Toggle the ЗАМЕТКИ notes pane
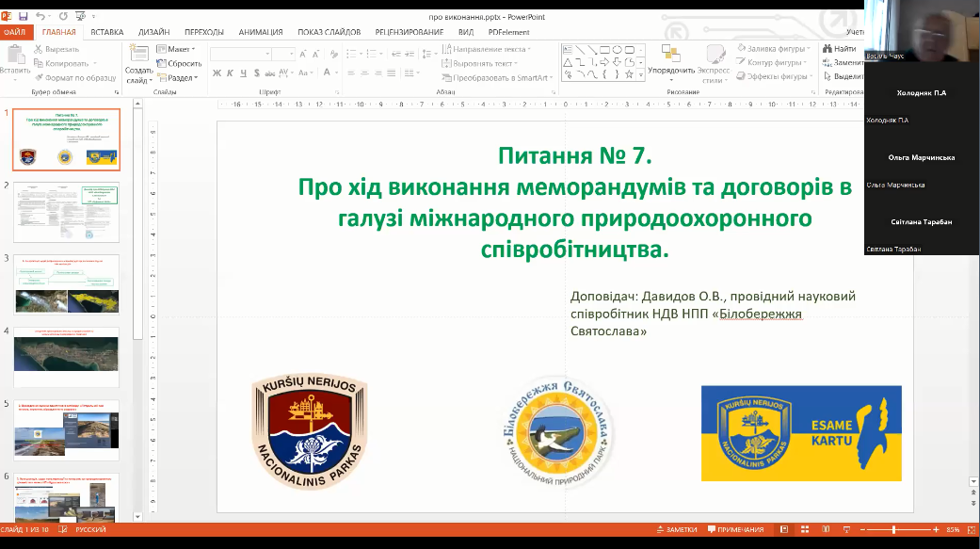980x549 pixels. 676,529
